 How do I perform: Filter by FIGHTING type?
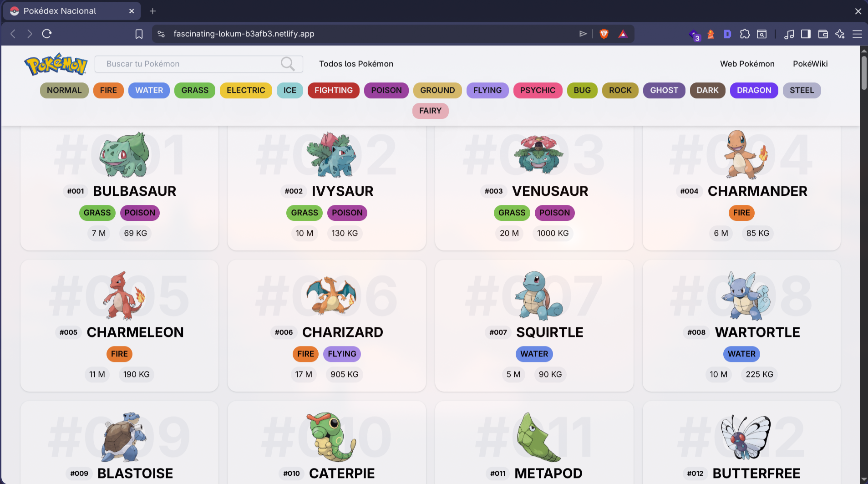(334, 90)
